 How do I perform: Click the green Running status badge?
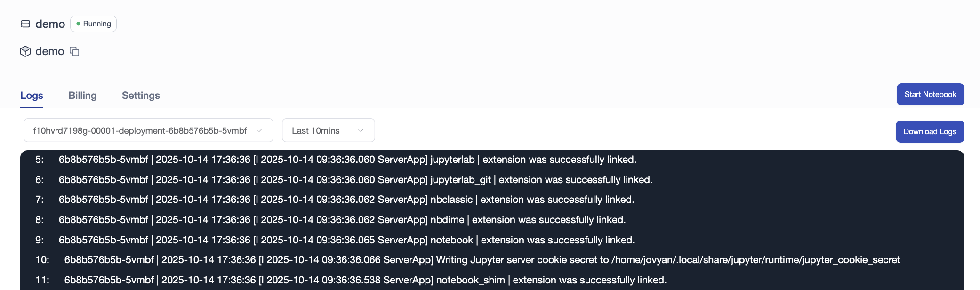93,24
